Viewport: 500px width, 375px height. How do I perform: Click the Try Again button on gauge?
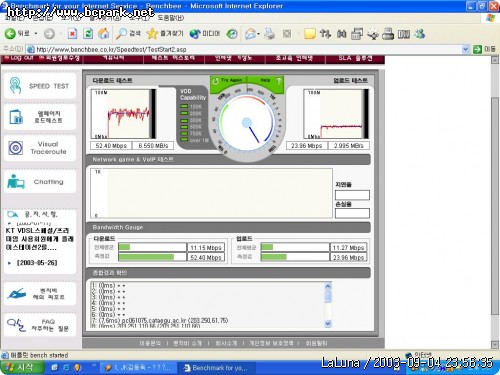click(x=228, y=80)
